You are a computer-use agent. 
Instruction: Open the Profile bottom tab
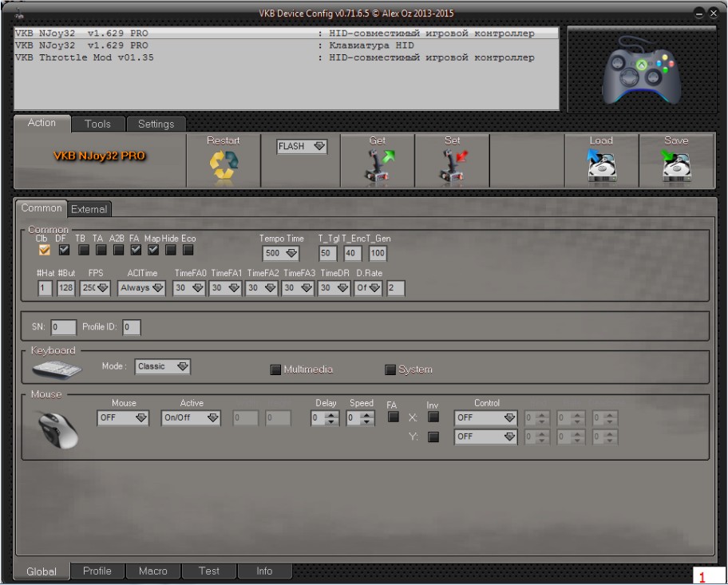click(97, 571)
